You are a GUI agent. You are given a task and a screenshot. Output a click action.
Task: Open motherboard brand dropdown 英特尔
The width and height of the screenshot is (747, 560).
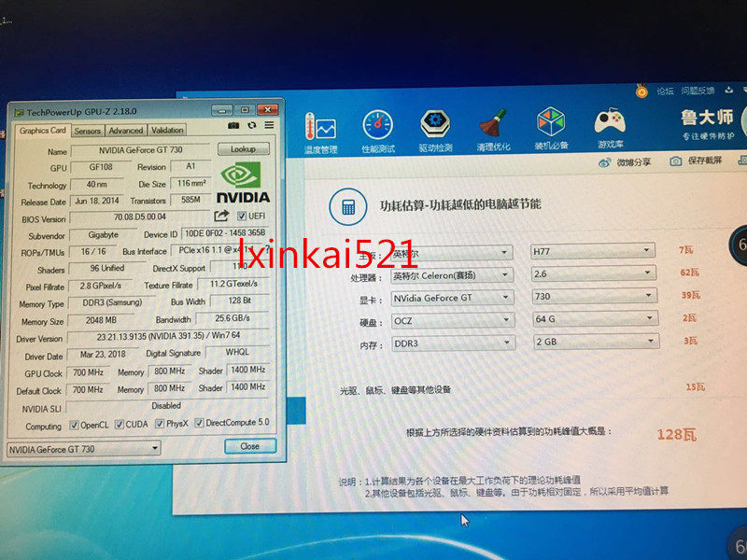pos(451,253)
